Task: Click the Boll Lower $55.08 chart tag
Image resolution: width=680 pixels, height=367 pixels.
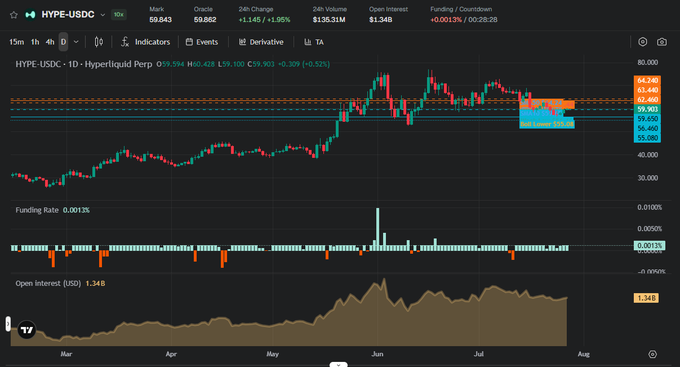Action: 547,124
